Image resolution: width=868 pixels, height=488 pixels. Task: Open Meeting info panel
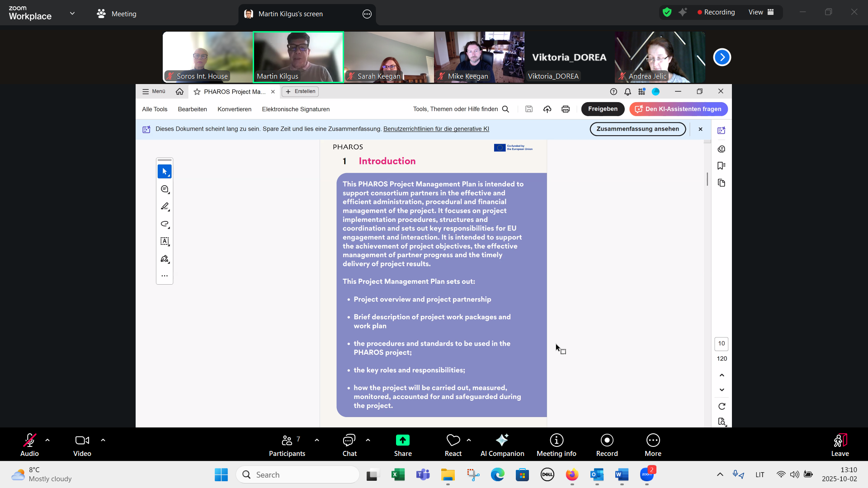[556, 445]
